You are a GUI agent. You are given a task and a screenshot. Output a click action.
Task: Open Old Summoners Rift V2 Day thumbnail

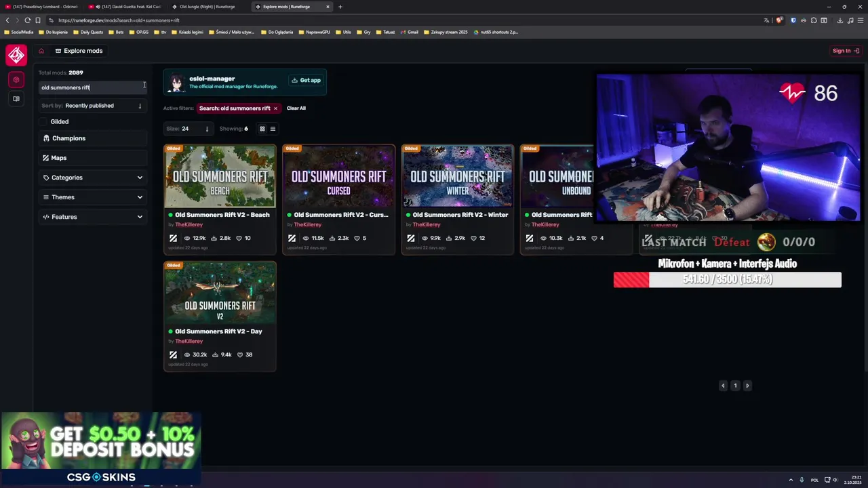[220, 293]
